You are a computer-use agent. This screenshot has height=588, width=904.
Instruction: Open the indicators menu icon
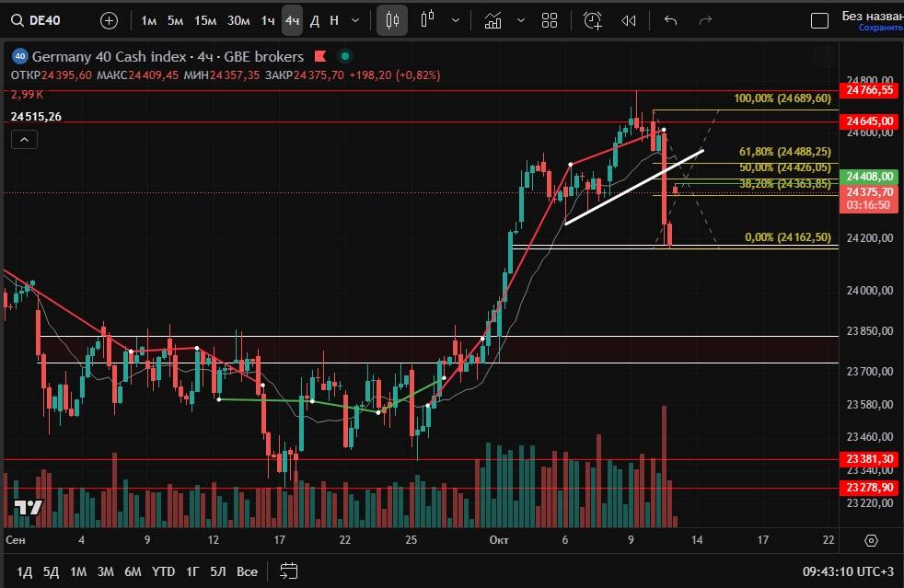[x=493, y=20]
